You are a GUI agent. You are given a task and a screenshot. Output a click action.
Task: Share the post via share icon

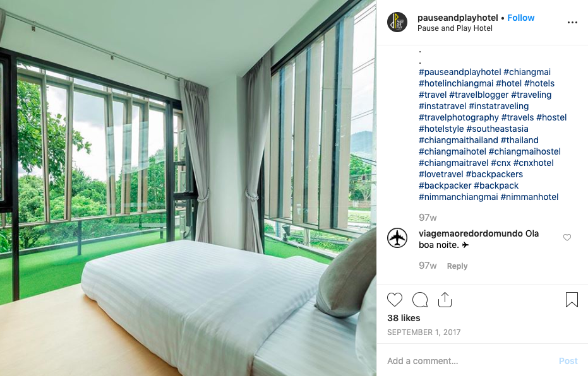click(445, 300)
